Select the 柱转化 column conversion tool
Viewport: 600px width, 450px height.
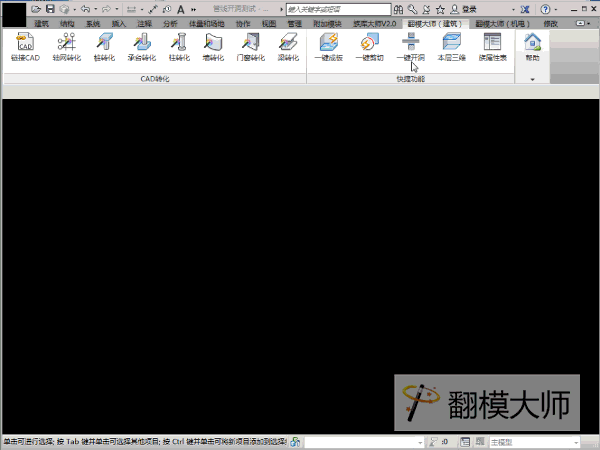pos(179,46)
